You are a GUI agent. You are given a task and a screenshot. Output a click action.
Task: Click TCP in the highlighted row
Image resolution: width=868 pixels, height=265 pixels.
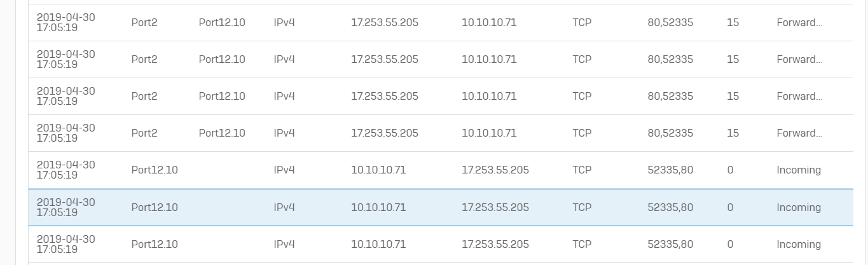tap(582, 207)
